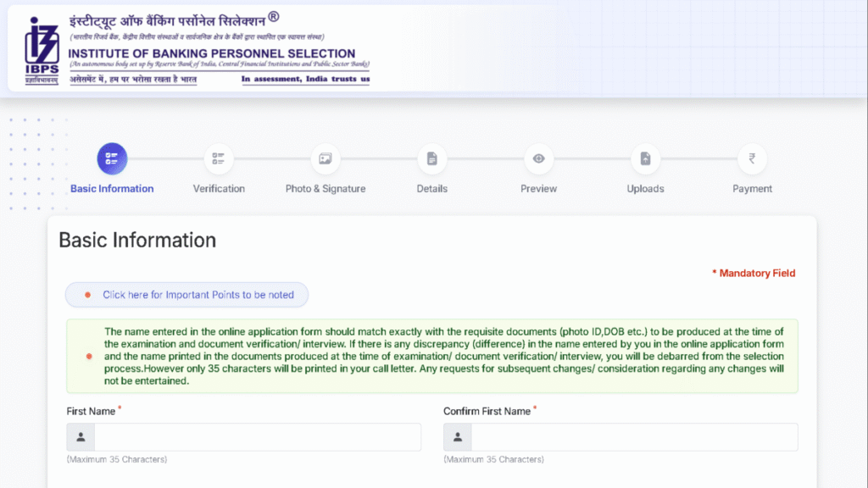Viewport: 868px width, 488px height.
Task: Select the Payment rupee step icon
Action: click(x=753, y=158)
